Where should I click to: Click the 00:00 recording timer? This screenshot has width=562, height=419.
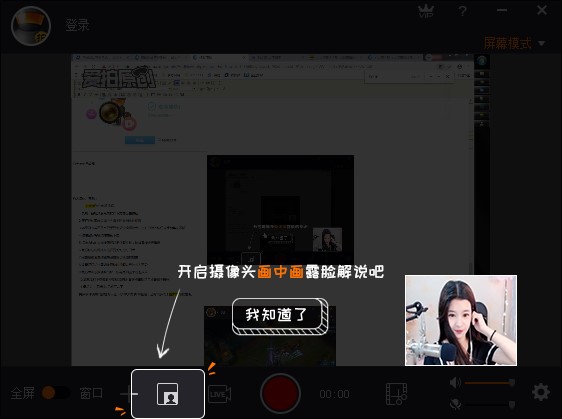[x=334, y=394]
